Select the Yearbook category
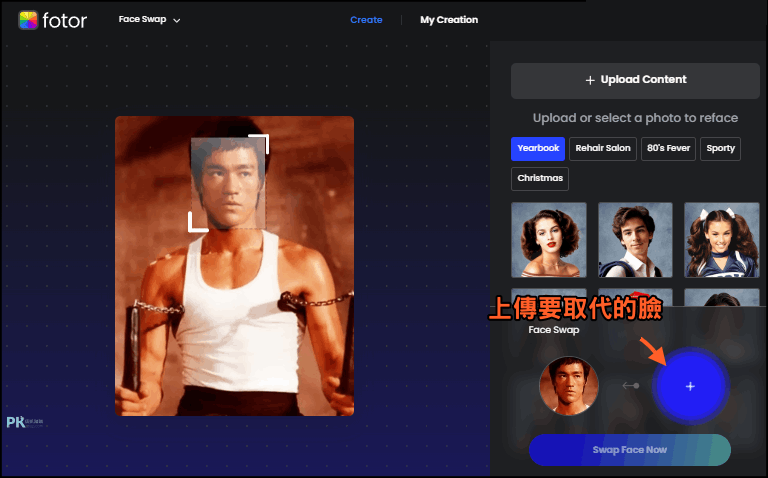768x478 pixels. [x=538, y=148]
